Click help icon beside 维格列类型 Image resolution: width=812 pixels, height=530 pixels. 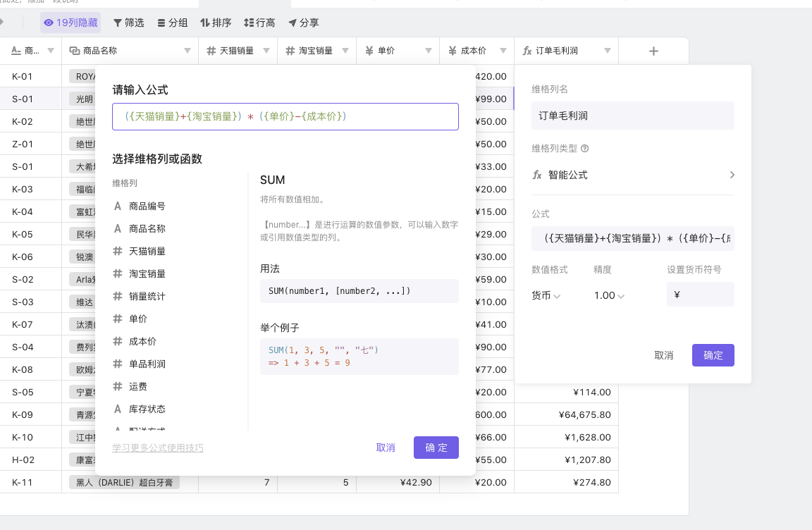coord(584,149)
